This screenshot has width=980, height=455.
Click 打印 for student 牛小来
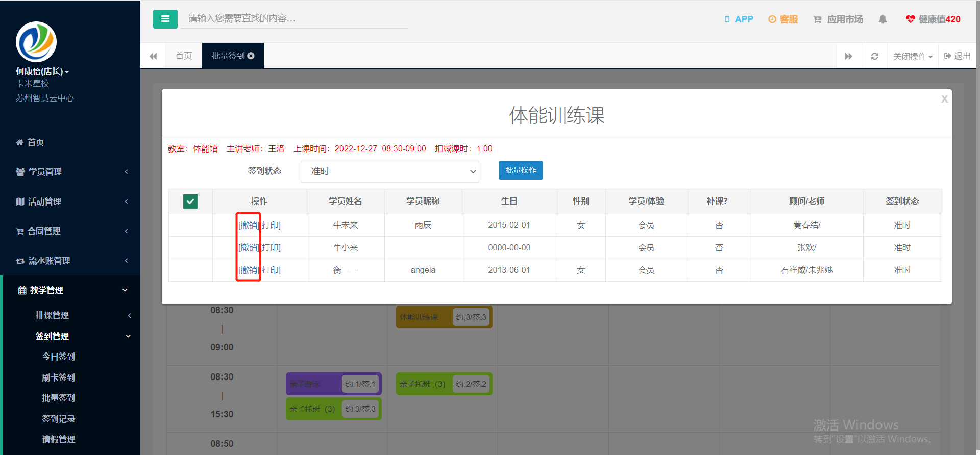(x=271, y=247)
